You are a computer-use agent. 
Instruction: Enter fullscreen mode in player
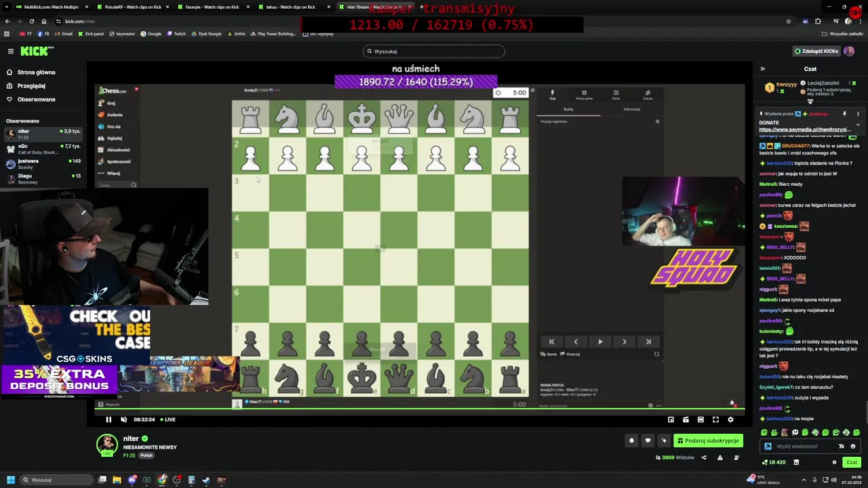coord(715,420)
